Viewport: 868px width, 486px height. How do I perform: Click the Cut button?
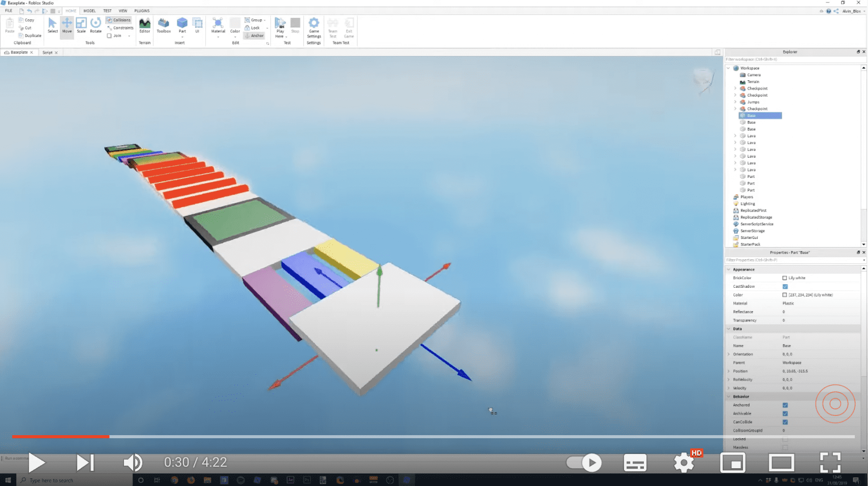(25, 28)
